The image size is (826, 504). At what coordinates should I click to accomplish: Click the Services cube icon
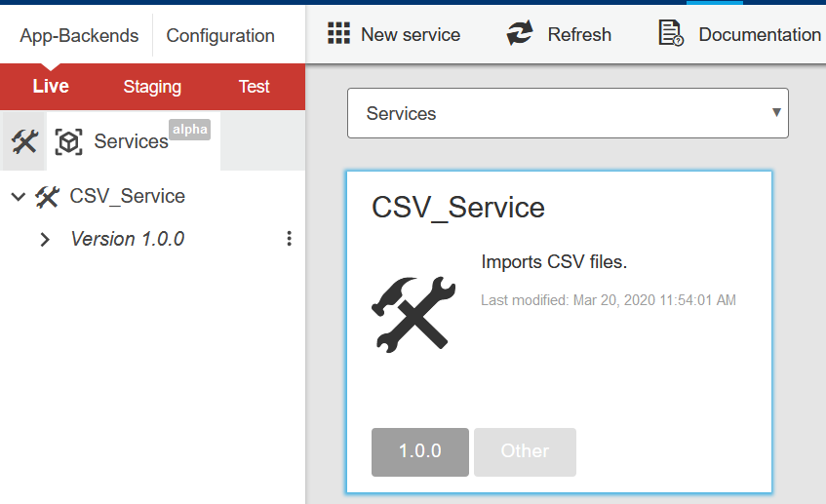pyautogui.click(x=68, y=141)
